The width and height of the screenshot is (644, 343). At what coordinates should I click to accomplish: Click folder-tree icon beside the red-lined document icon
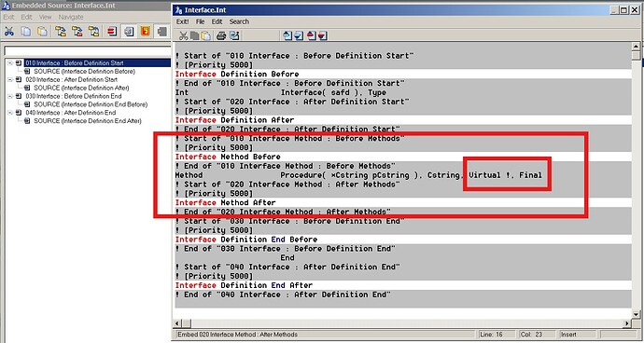[x=93, y=31]
